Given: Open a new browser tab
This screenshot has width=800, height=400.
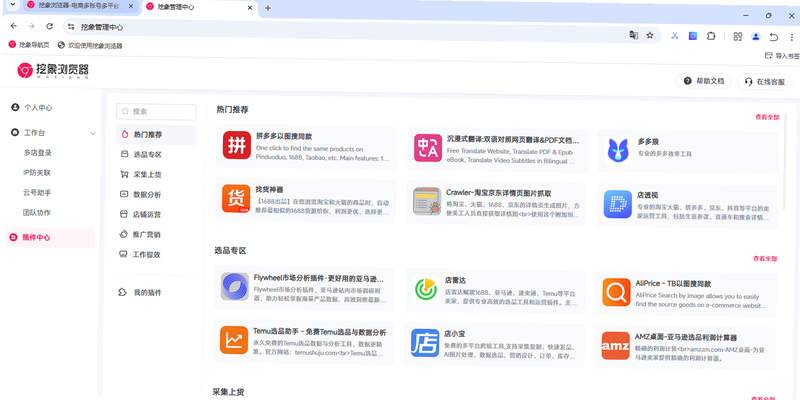Looking at the screenshot, I should [268, 8].
